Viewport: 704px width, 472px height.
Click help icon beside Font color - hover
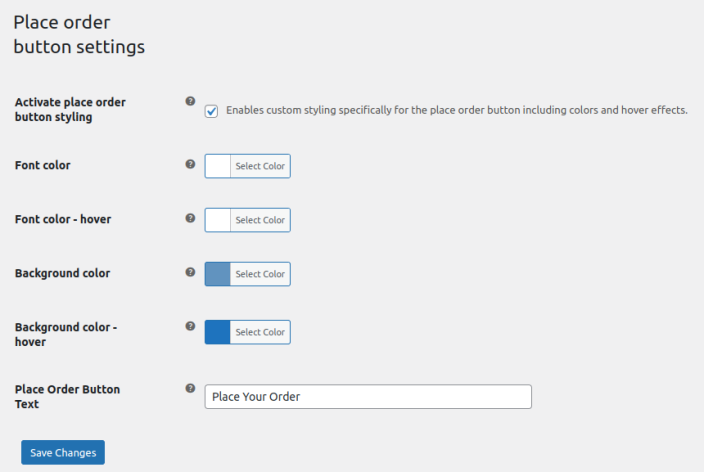(x=190, y=218)
